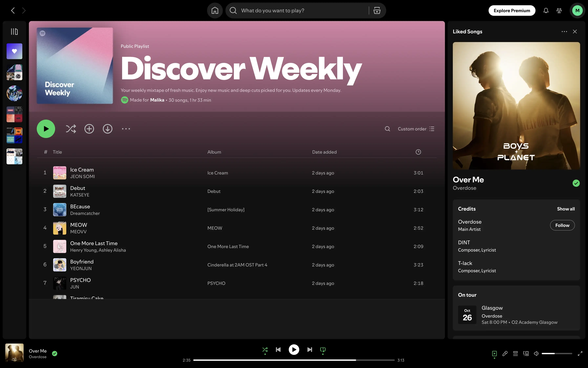588x368 pixels.
Task: Mute the volume speaker icon
Action: click(536, 354)
